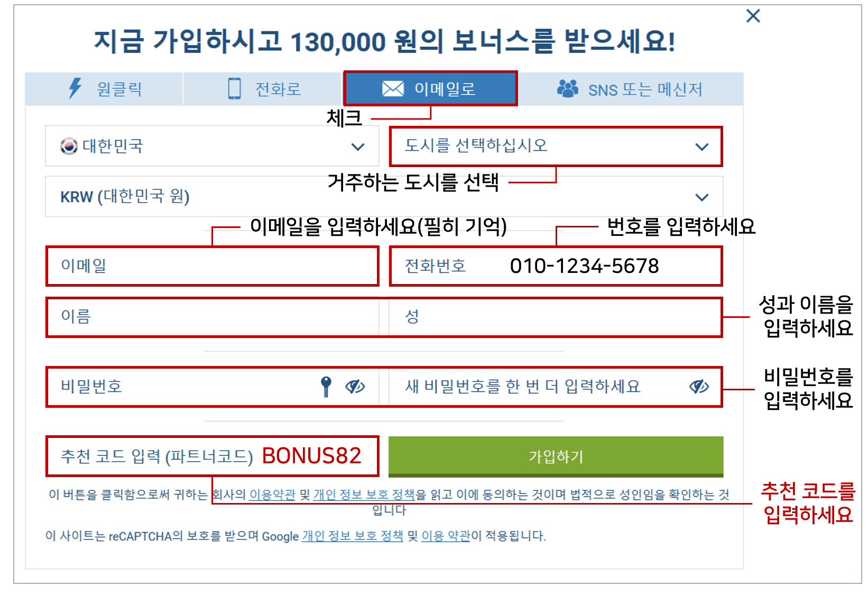
Task: Toggle visibility of password confirmation field
Action: 699,387
